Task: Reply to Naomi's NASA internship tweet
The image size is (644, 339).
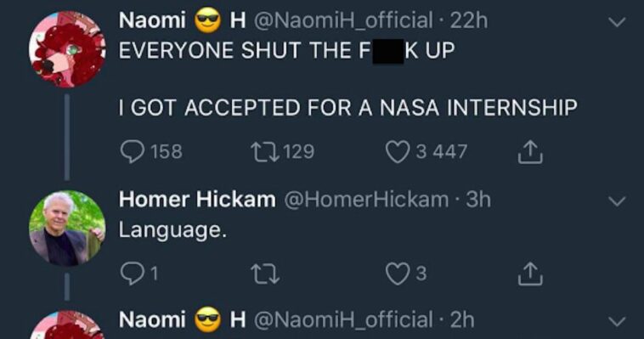Action: tap(133, 151)
